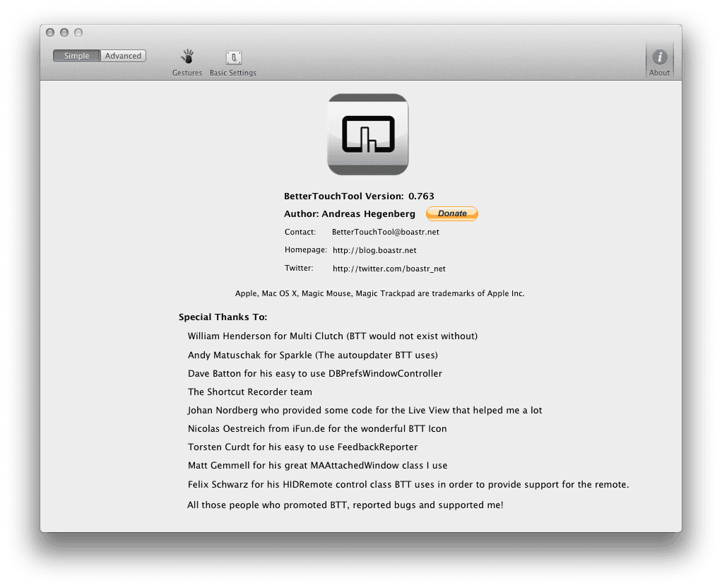Open the homepage link blog.boastr.net

click(x=374, y=249)
